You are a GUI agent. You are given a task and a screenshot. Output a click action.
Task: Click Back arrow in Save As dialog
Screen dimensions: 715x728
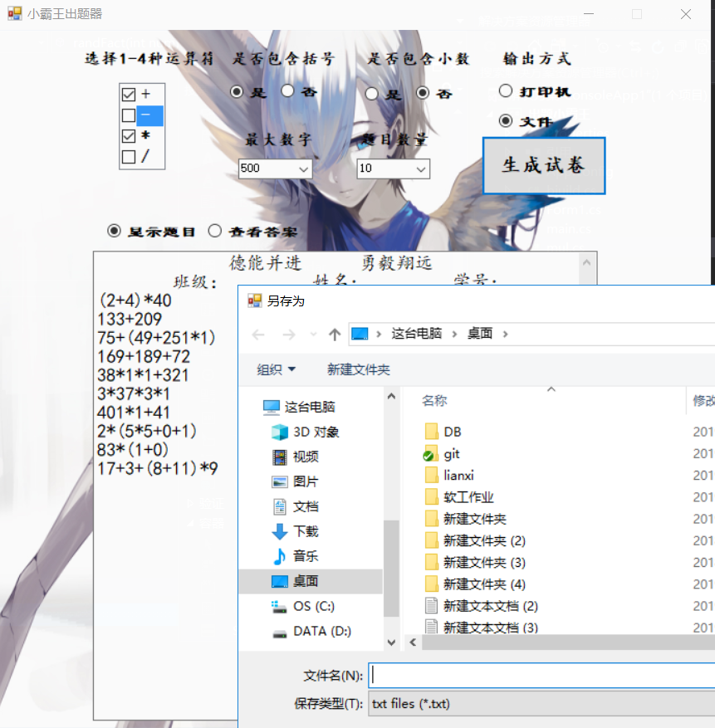[x=258, y=335]
